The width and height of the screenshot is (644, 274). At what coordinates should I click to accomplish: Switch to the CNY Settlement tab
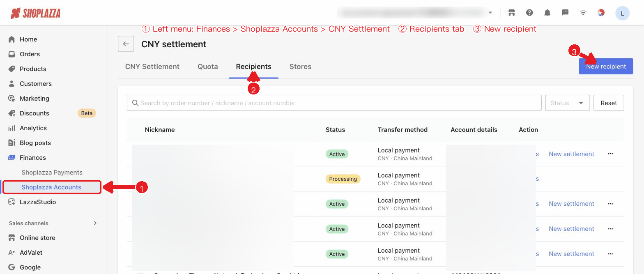[x=152, y=67]
